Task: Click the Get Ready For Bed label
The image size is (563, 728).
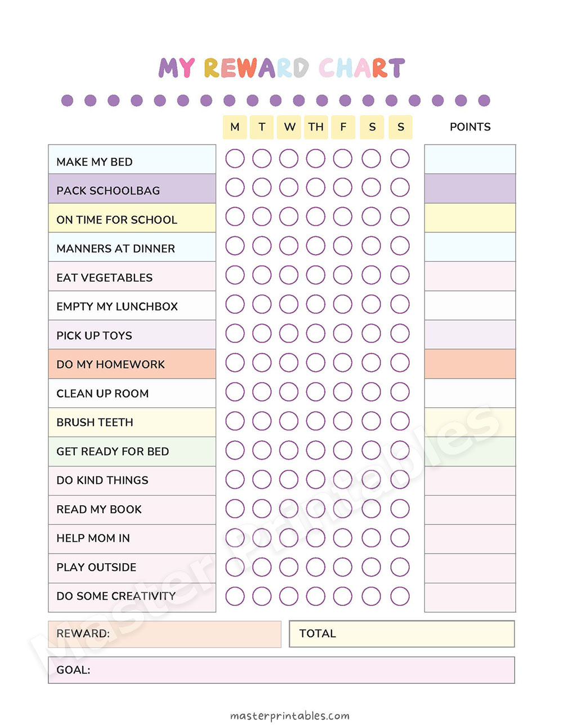Action: [113, 451]
